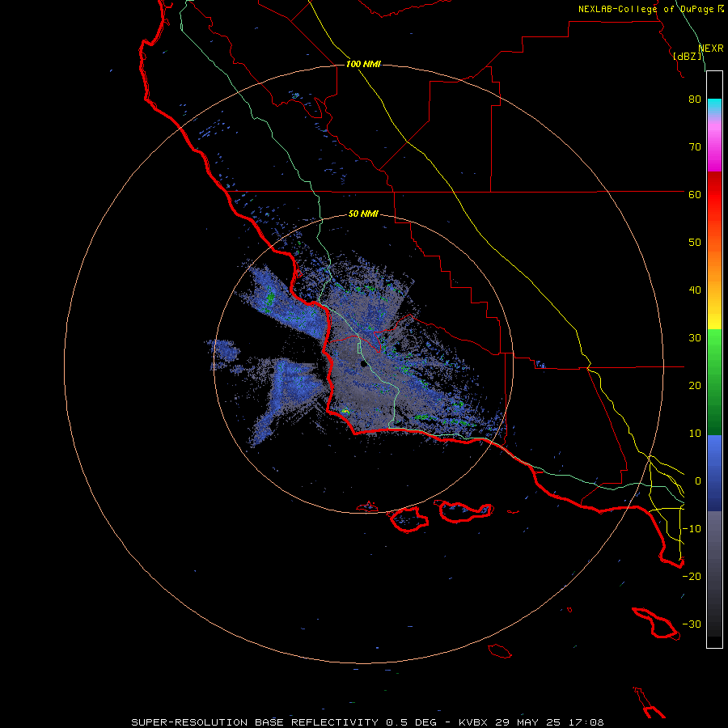Pick the bright green segment of the color bar
The width and height of the screenshot is (728, 728).
coord(714,348)
